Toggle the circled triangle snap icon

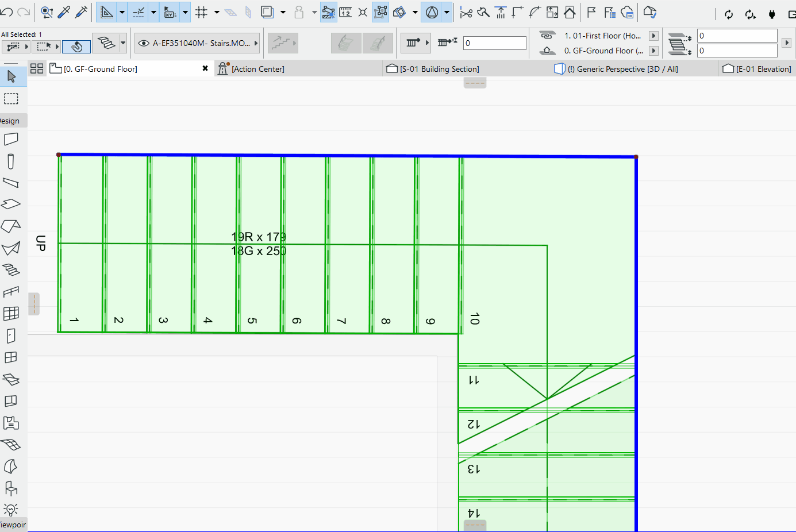(432, 12)
